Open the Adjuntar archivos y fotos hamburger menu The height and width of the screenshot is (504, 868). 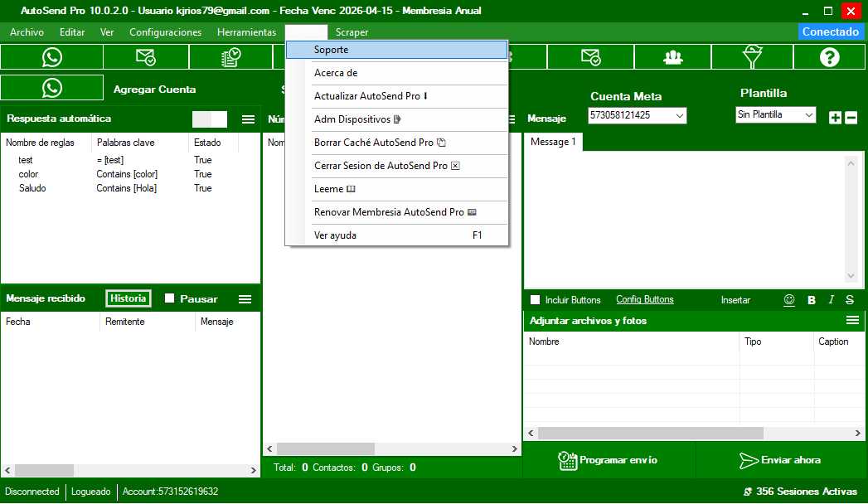(x=852, y=320)
